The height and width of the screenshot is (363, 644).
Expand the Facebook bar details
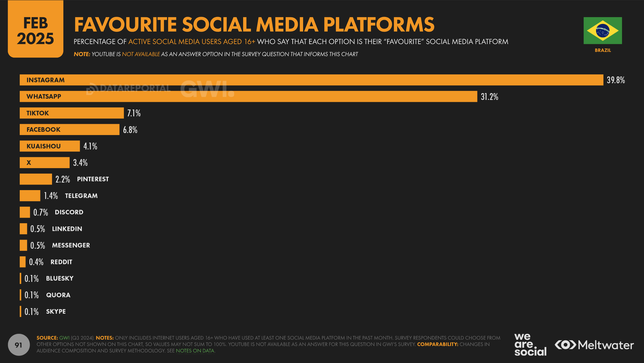tap(69, 130)
